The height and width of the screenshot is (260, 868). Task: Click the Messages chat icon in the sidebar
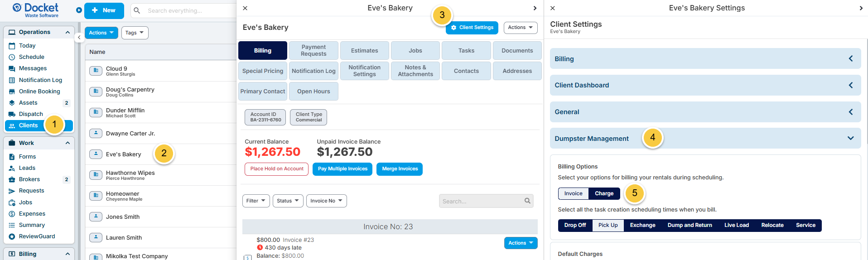12,68
